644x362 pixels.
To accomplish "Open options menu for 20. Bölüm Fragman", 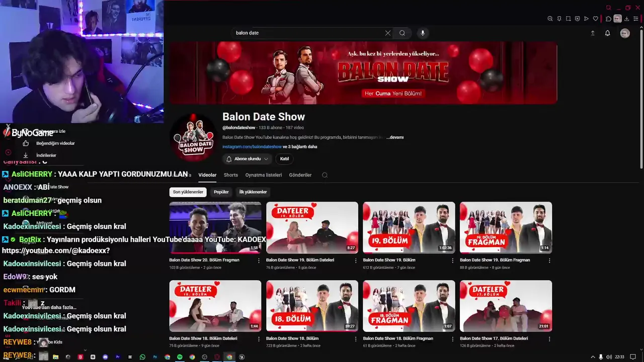I will pyautogui.click(x=259, y=260).
